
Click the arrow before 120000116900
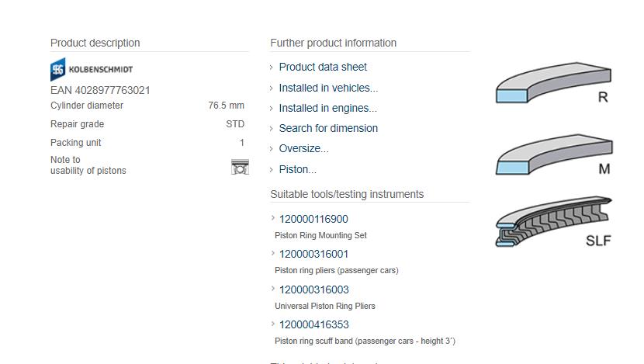click(272, 218)
